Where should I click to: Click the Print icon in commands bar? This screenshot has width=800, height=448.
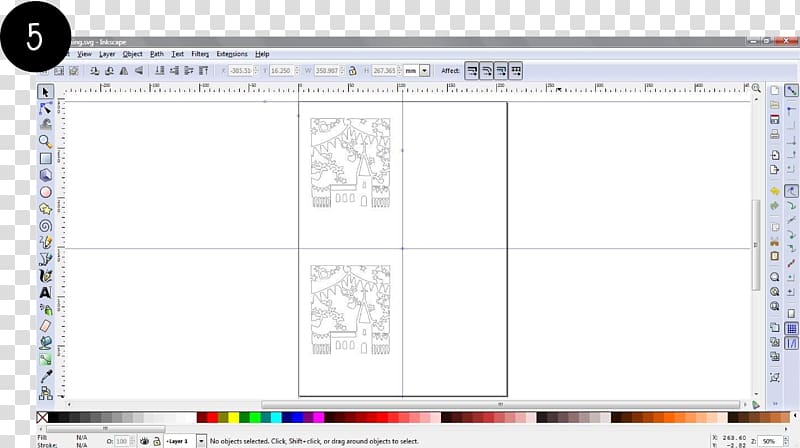click(x=775, y=134)
